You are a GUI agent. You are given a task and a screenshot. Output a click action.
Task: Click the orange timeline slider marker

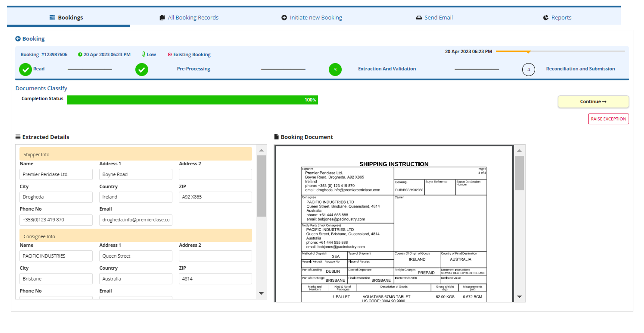pos(528,52)
